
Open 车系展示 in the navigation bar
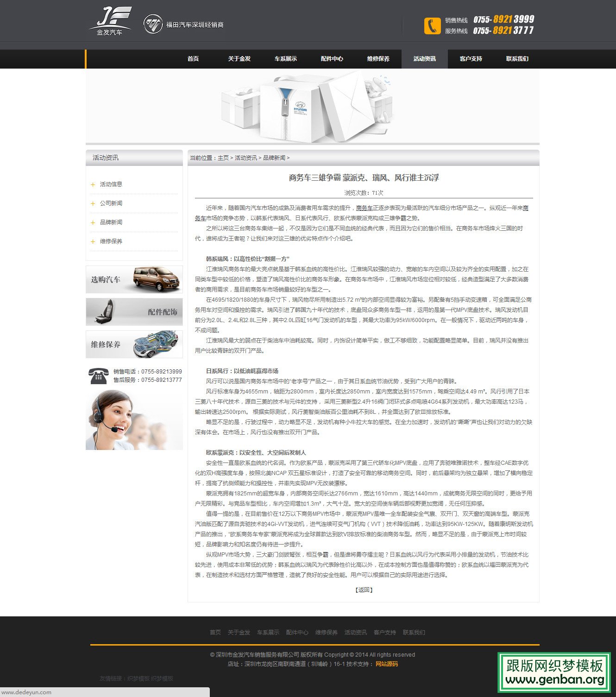coord(286,59)
